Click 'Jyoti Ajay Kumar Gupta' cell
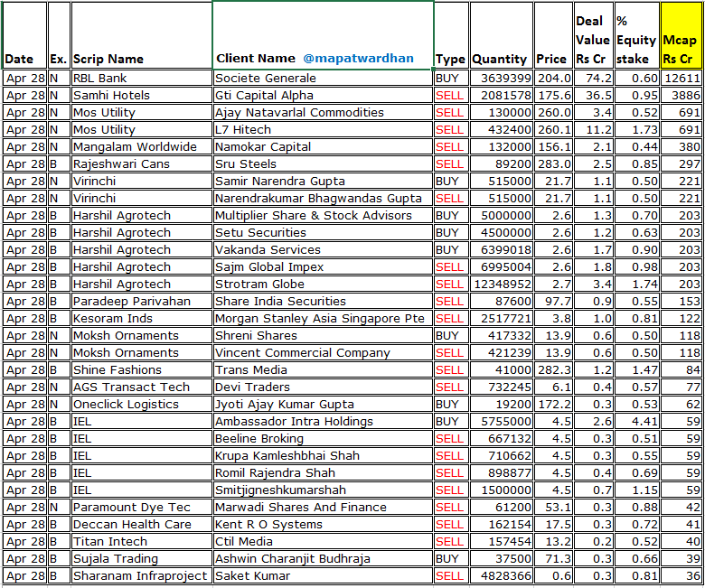 point(323,405)
